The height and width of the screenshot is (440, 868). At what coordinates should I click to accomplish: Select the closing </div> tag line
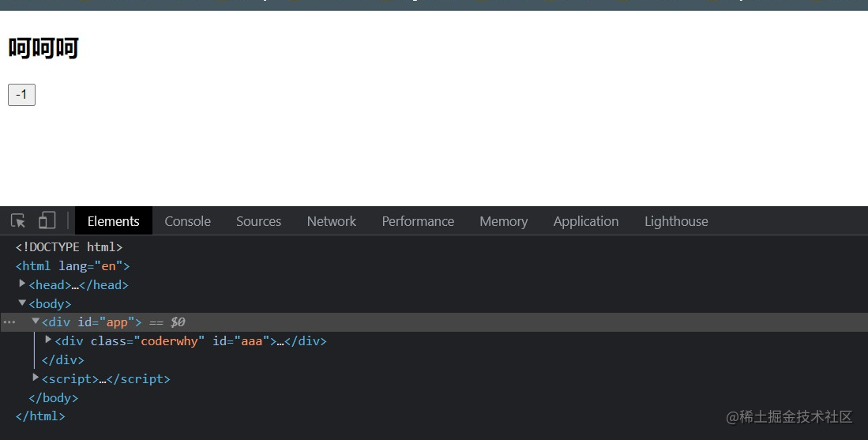[63, 360]
